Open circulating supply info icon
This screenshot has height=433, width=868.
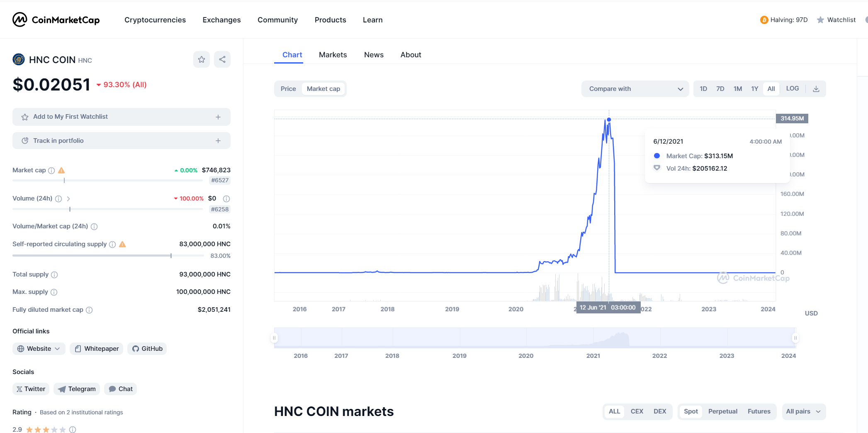(112, 244)
